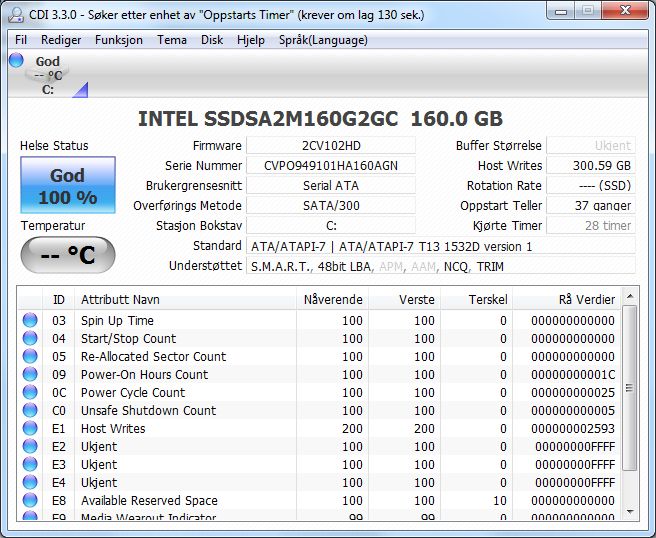The height and width of the screenshot is (538, 656).
Task: Click the Attributt Navn column header
Action: tap(186, 300)
